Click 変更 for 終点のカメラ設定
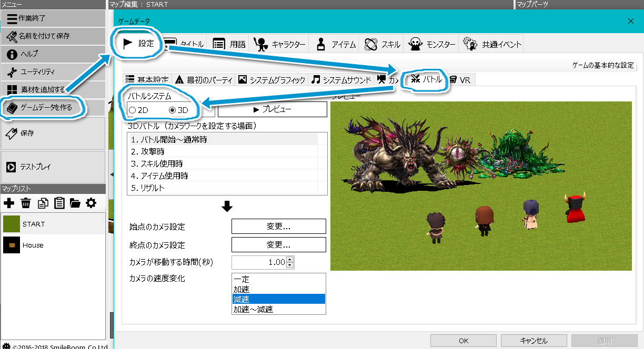Screen dimensions: 644x349 tap(279, 245)
